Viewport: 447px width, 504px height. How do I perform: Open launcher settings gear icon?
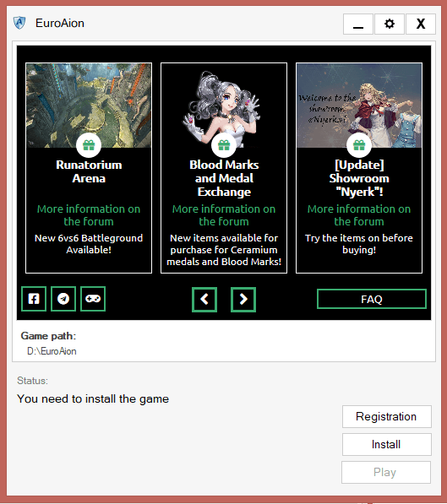[390, 24]
